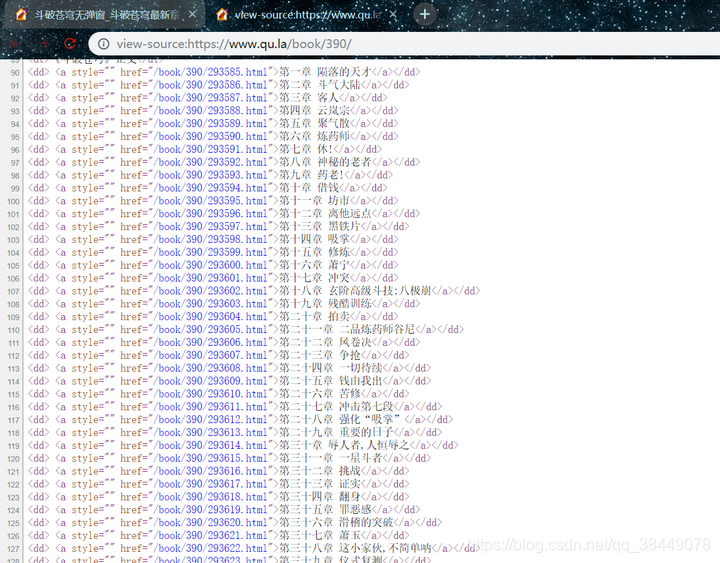Click source line number 90
Viewport: 720px width, 563px height.
(15, 73)
